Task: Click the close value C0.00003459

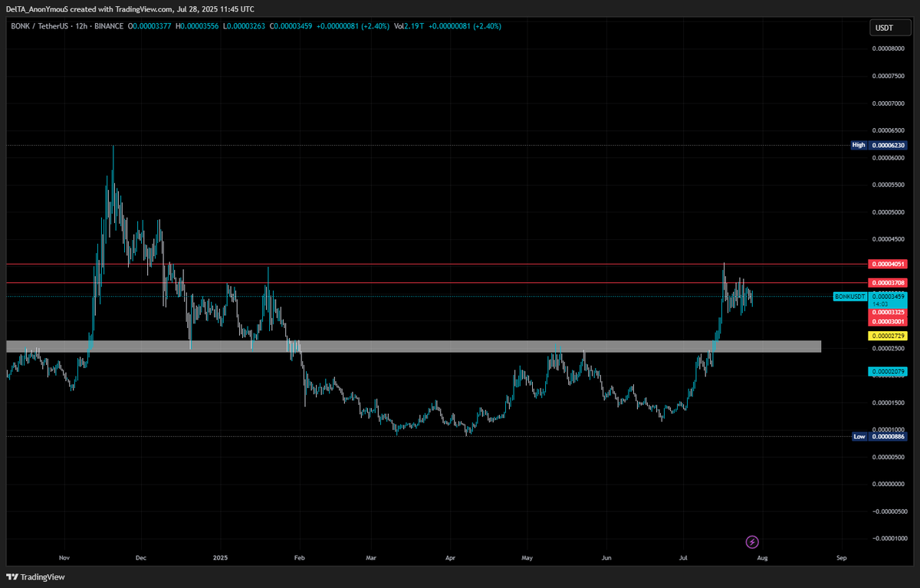Action: (x=291, y=26)
